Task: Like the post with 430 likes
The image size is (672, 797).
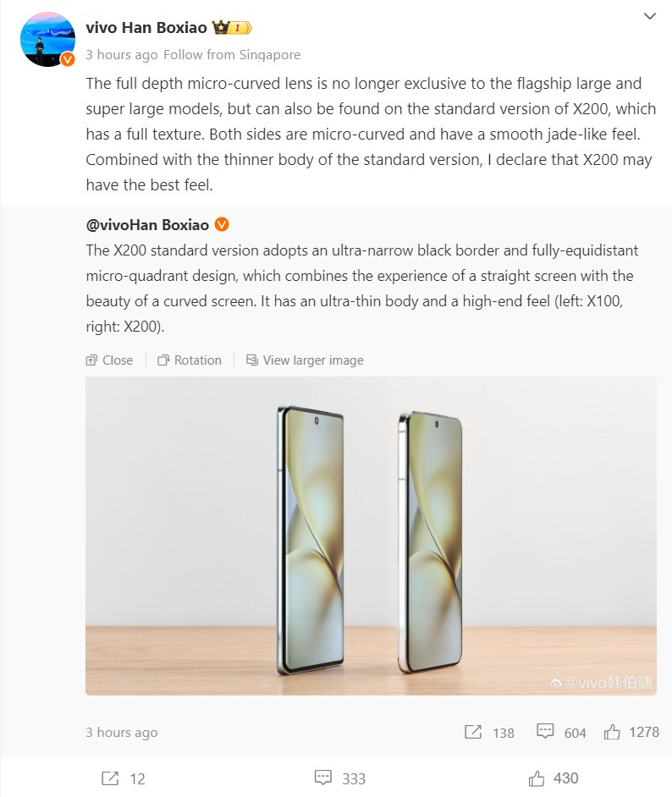Action: pos(537,778)
